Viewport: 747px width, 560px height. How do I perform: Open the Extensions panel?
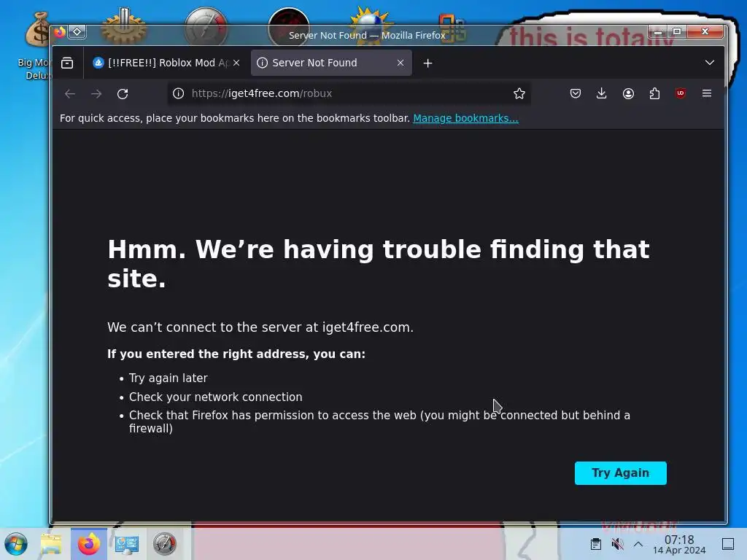point(654,94)
